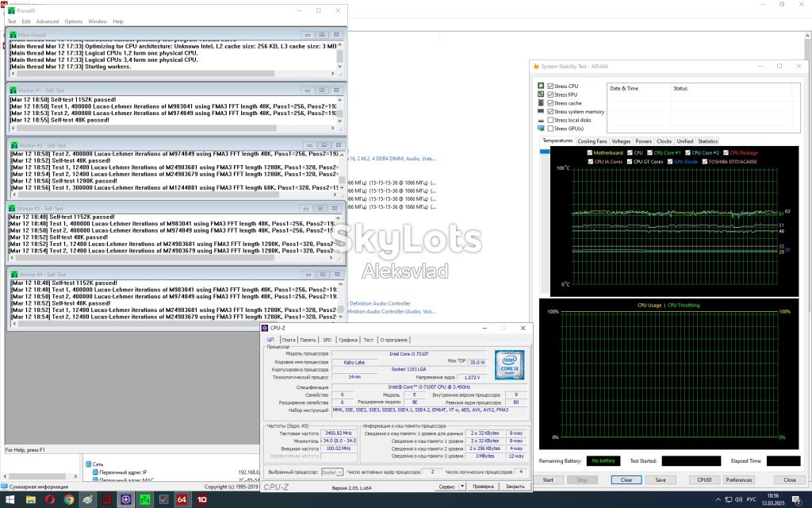Toggle TOSHIBA DT01ACA050 graph checkbox
The image size is (812, 508).
[704, 162]
